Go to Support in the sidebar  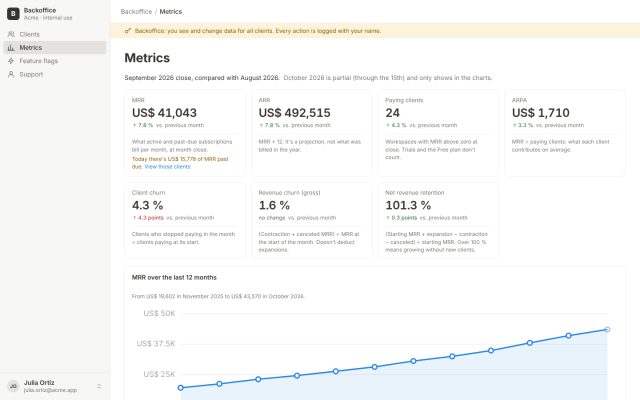[55, 74]
